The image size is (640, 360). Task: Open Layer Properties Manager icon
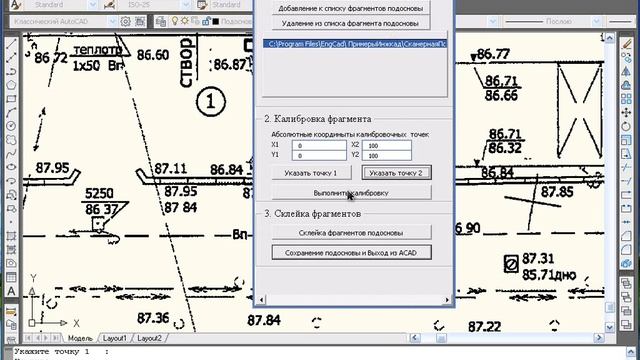click(161, 21)
